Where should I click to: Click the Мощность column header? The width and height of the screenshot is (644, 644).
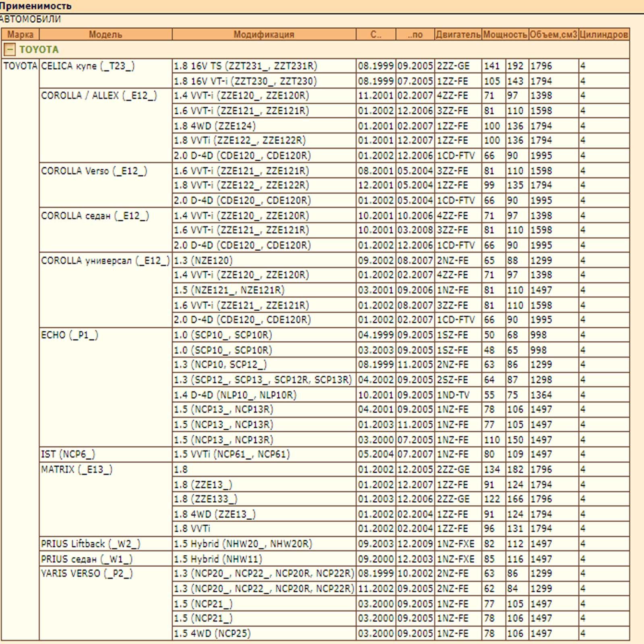pyautogui.click(x=505, y=35)
